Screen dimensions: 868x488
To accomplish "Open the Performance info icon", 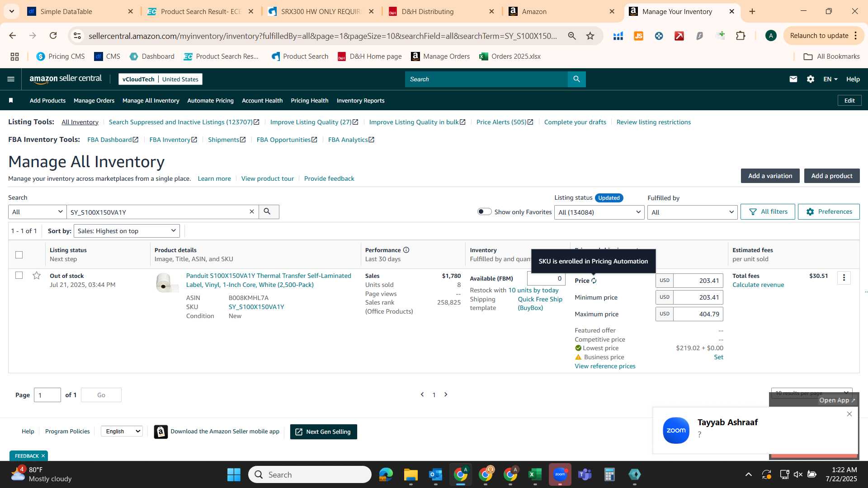I will point(406,250).
